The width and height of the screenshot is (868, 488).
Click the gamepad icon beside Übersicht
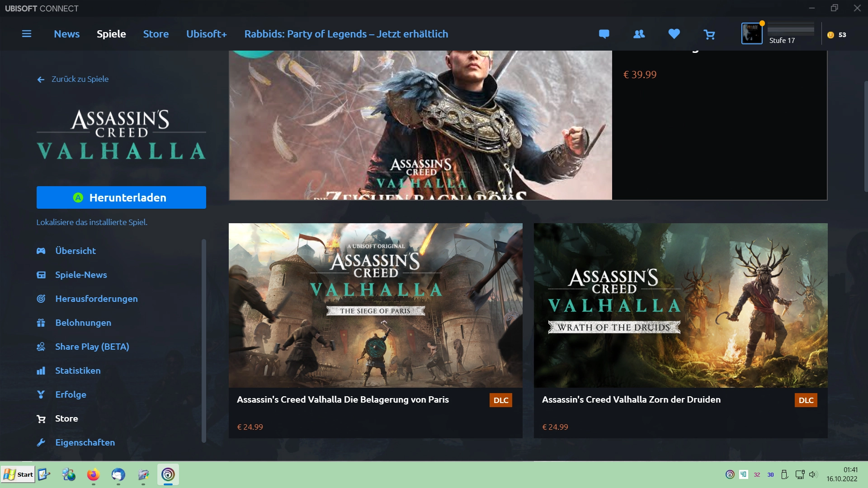click(x=41, y=251)
